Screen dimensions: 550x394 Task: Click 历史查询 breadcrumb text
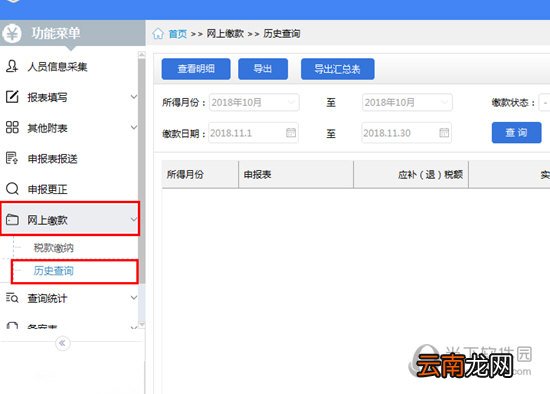[x=282, y=34]
